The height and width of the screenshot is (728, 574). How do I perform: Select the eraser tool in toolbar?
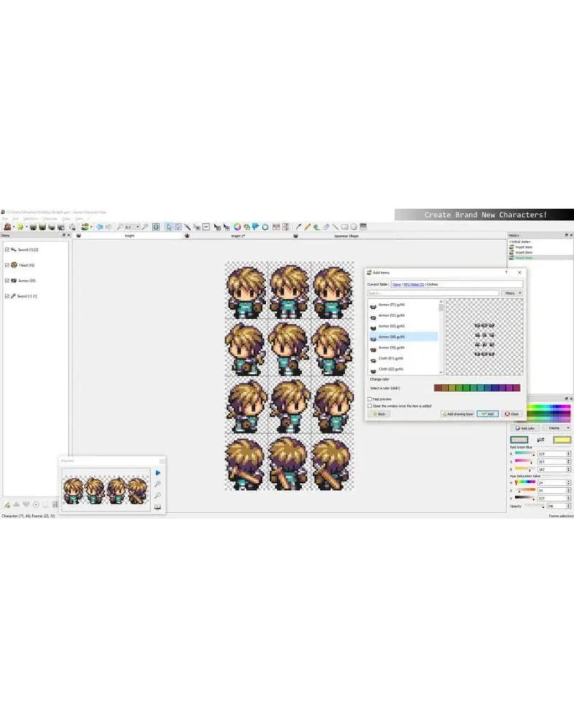point(326,227)
